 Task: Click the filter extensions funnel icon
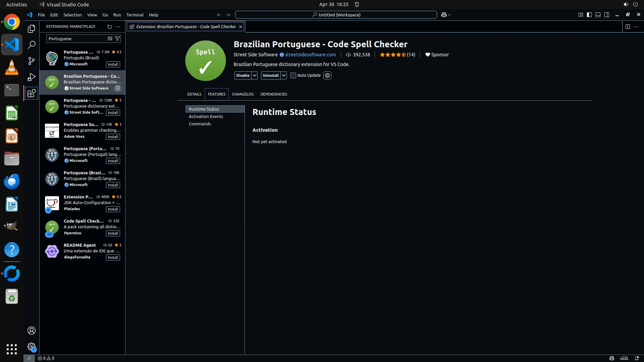pos(117,39)
